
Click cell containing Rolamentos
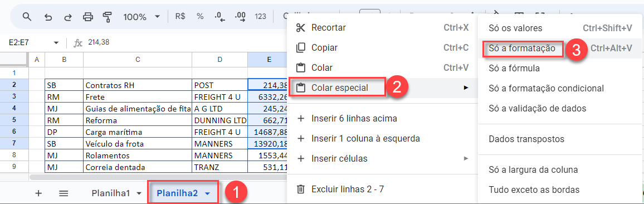(x=137, y=156)
